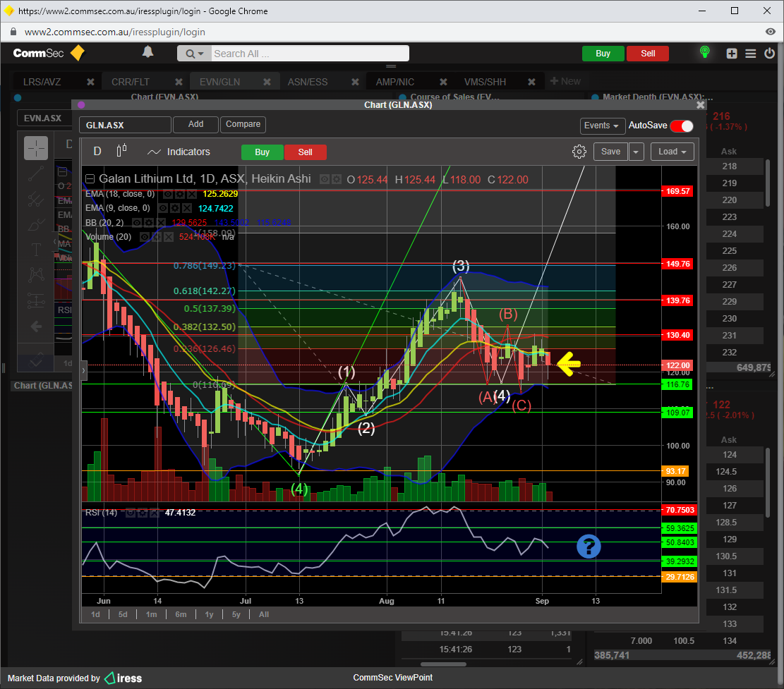Image resolution: width=784 pixels, height=689 pixels.
Task: Click the GLN.ASX symbol field
Action: [x=125, y=125]
